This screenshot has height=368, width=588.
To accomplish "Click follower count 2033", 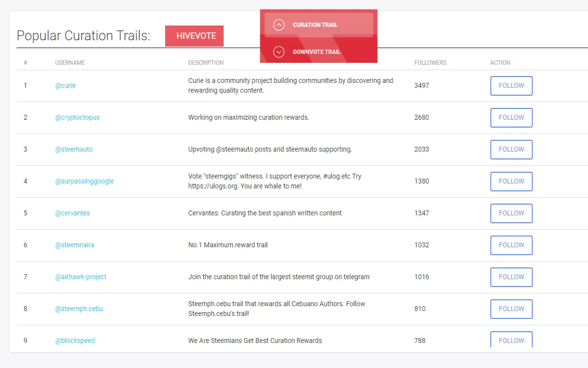I will coord(421,149).
